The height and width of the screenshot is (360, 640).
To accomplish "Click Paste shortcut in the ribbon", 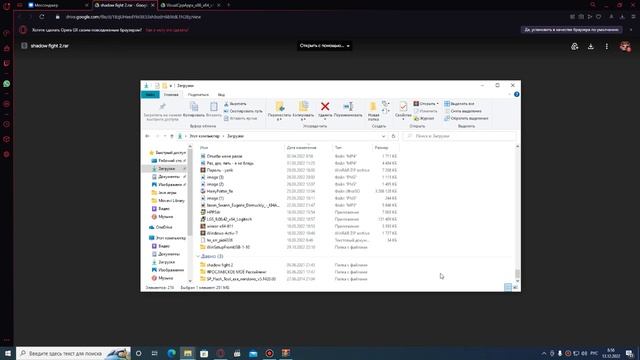I will click(241, 118).
